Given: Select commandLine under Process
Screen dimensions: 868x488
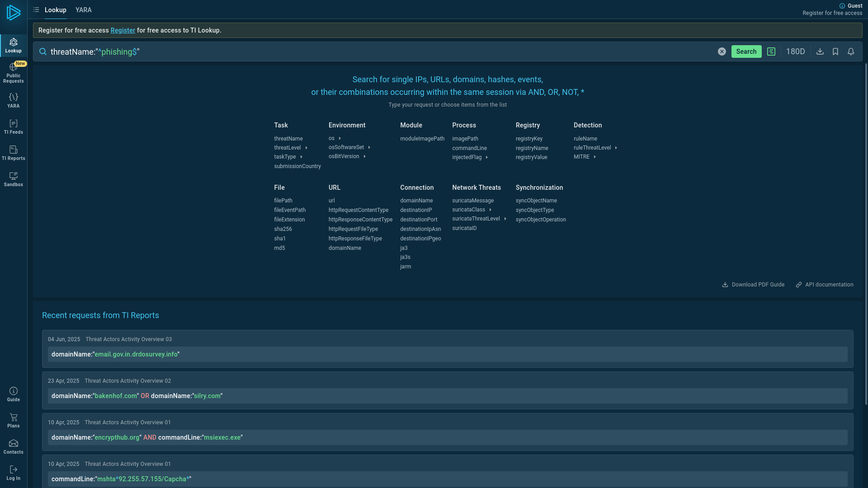Looking at the screenshot, I should point(470,148).
